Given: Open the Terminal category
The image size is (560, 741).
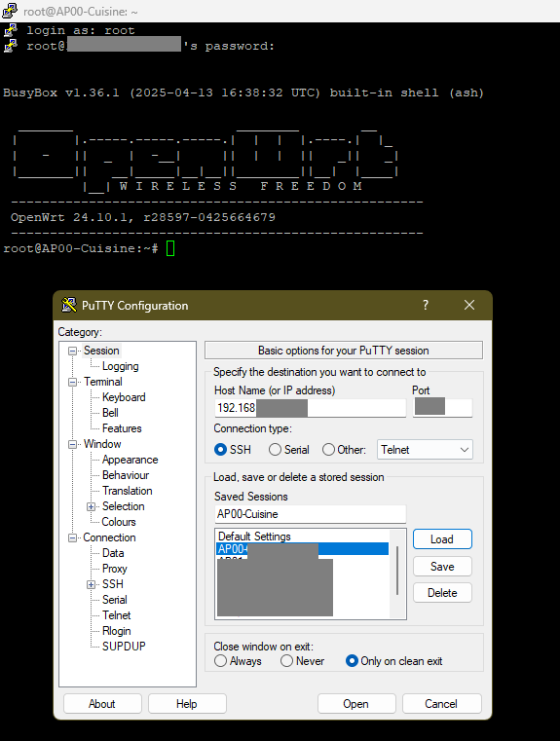Looking at the screenshot, I should click(x=103, y=382).
